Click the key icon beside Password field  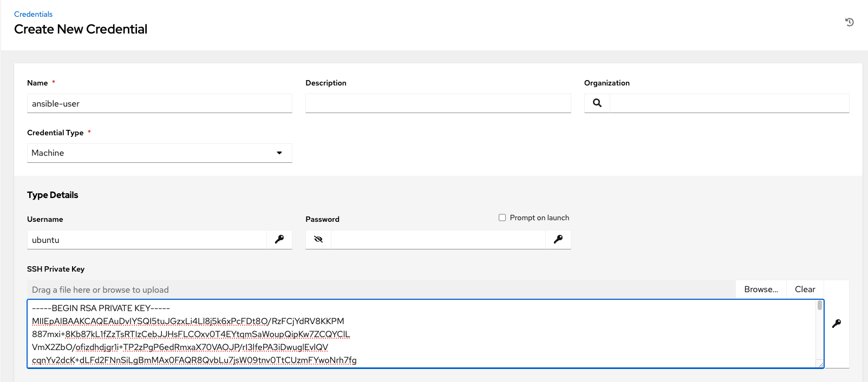point(558,239)
